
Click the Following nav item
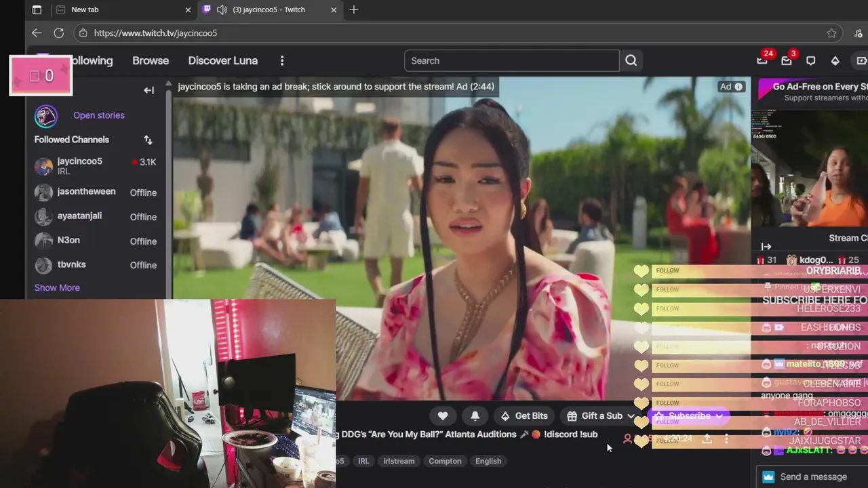[93, 60]
